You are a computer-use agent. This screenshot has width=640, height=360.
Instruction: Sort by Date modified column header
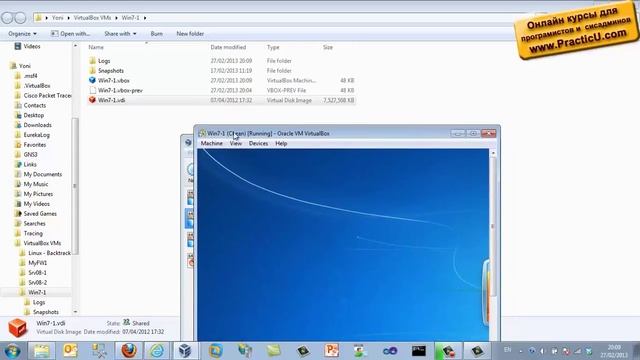coord(228,47)
